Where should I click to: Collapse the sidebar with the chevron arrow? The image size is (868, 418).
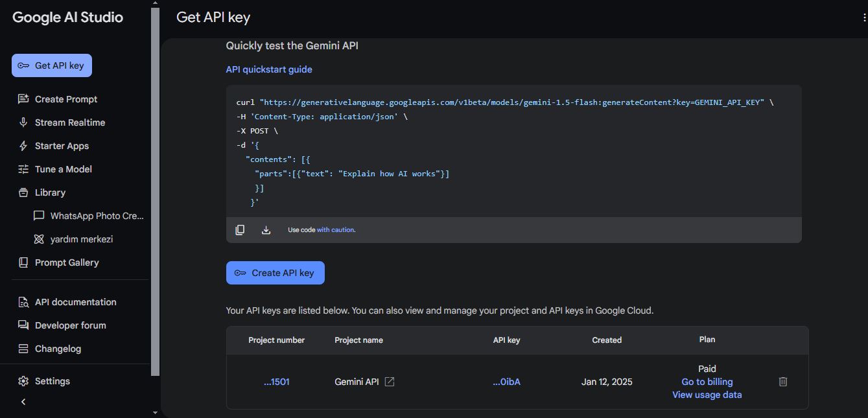(x=23, y=402)
